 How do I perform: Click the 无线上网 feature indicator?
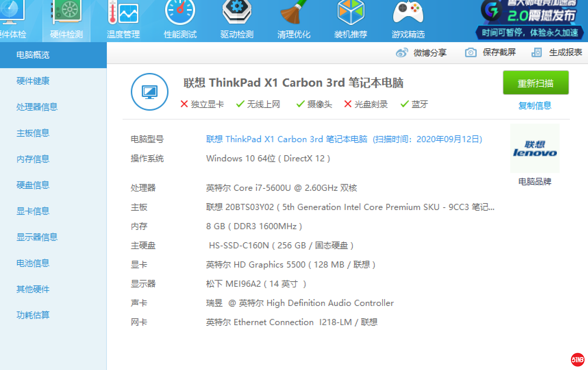[x=258, y=104]
